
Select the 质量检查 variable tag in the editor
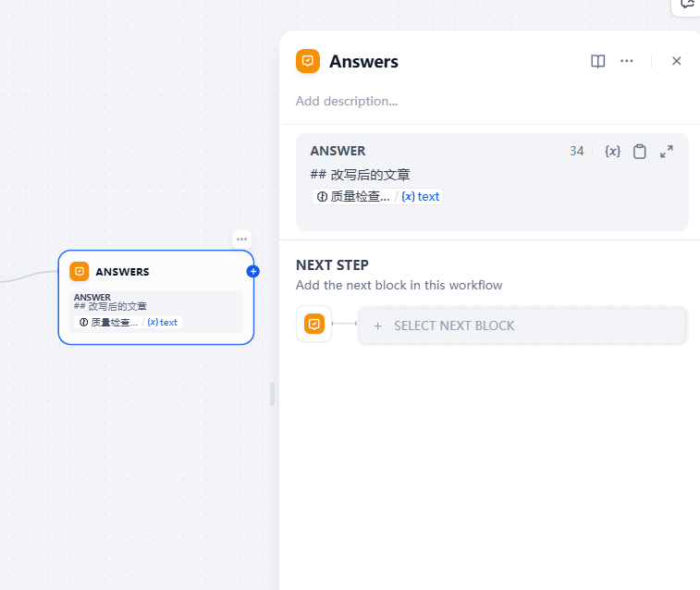click(x=353, y=196)
